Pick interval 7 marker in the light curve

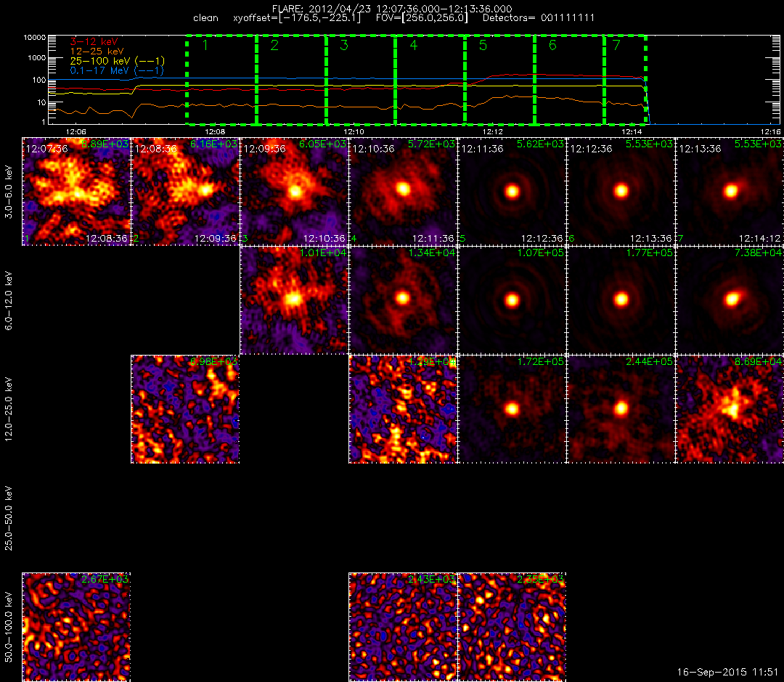coord(616,45)
